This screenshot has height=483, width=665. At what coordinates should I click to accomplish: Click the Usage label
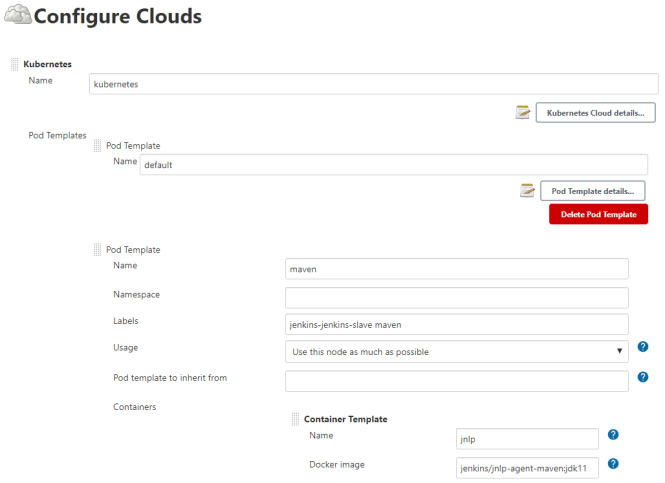126,348
